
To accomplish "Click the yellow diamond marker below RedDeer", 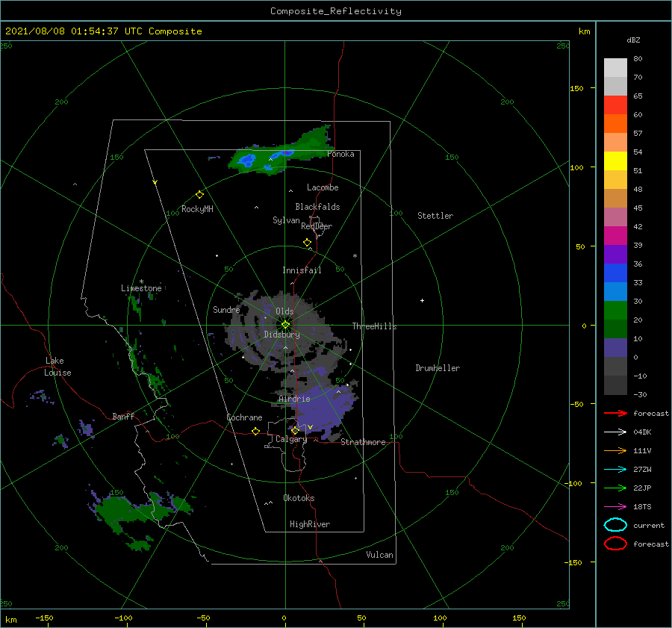I will tap(308, 243).
